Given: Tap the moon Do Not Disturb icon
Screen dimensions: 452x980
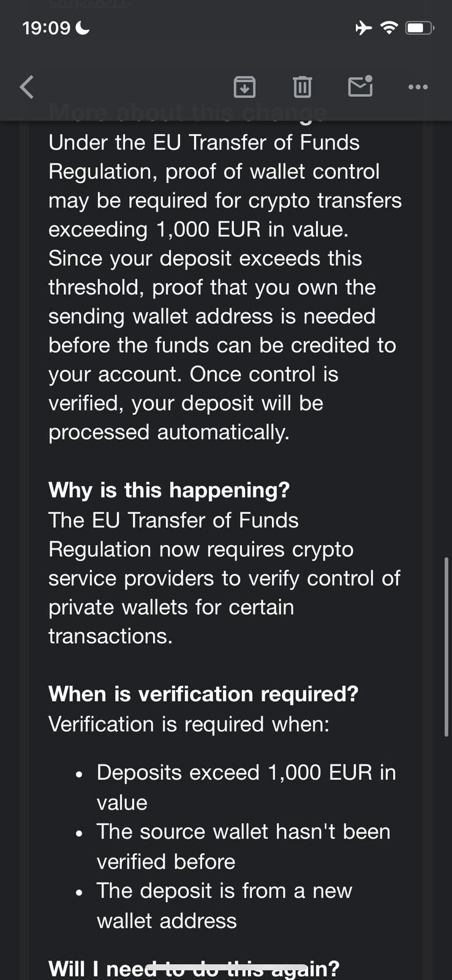Looking at the screenshot, I should [83, 28].
